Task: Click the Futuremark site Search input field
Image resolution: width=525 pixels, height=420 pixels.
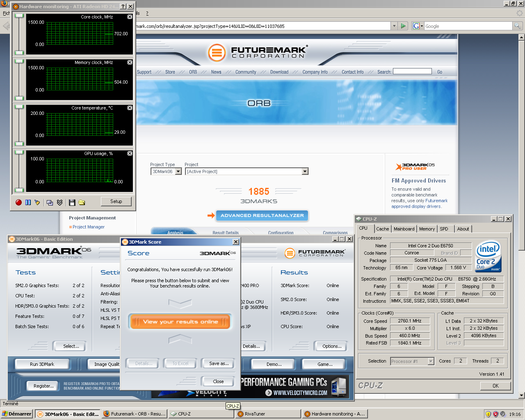Action: pos(412,71)
